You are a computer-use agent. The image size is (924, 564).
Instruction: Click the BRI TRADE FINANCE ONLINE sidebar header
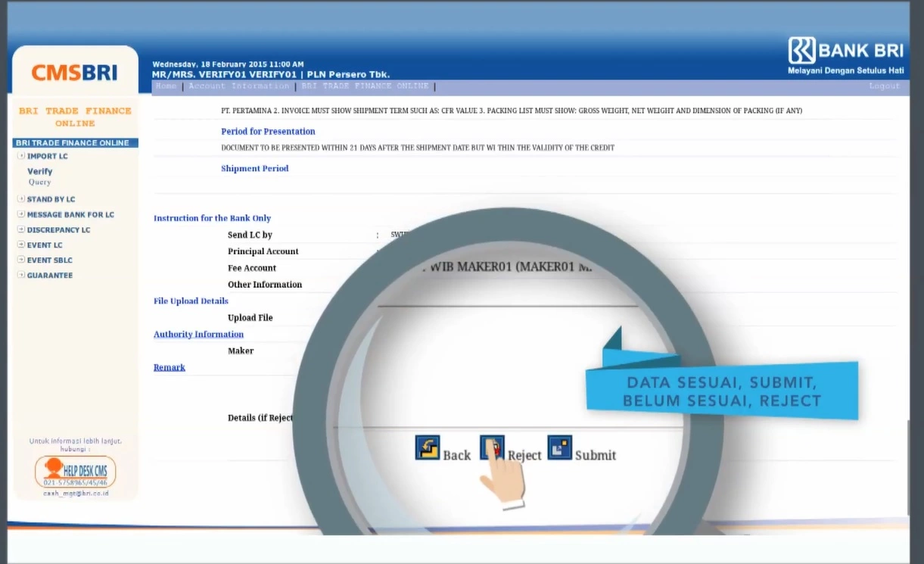(75, 142)
